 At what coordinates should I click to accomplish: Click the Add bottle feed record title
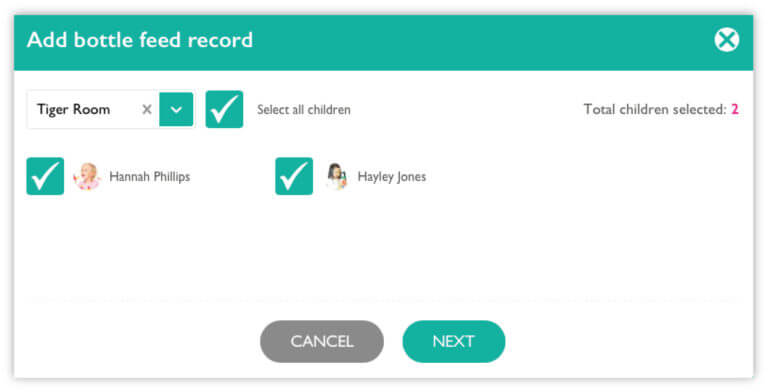click(140, 40)
